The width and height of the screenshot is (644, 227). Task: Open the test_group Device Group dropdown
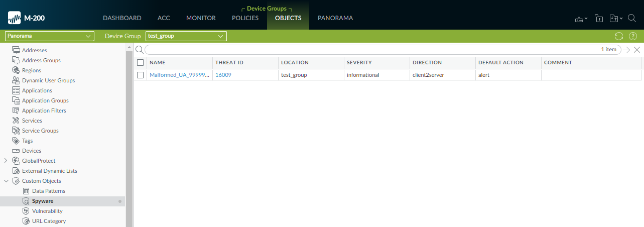(186, 36)
